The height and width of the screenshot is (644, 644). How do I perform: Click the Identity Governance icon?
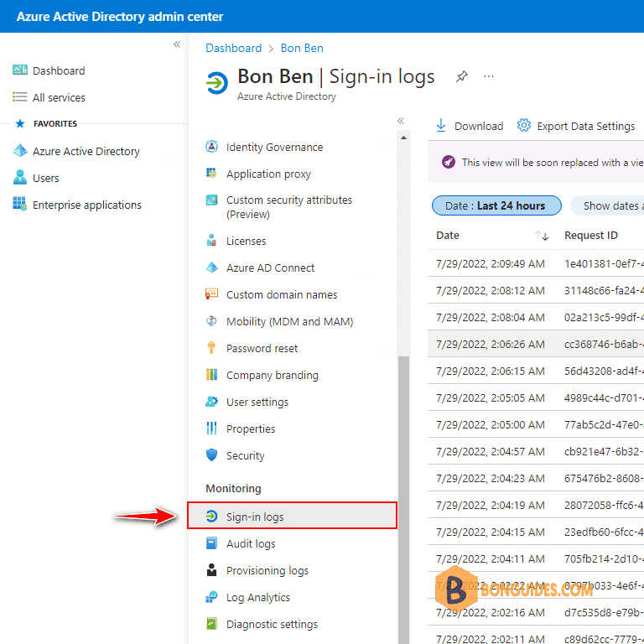(x=211, y=147)
